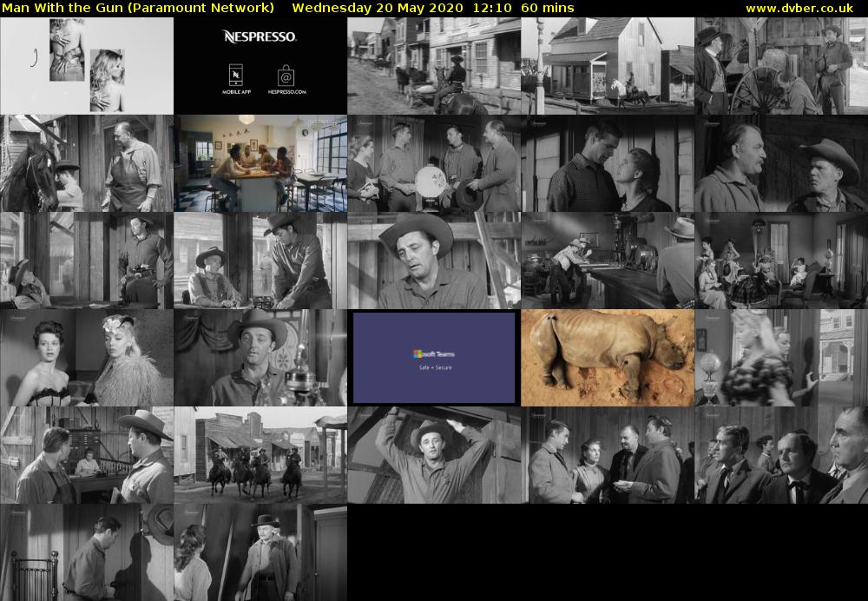Open the parlour frame with seated women
The width and height of the screenshot is (868, 601).
click(782, 261)
